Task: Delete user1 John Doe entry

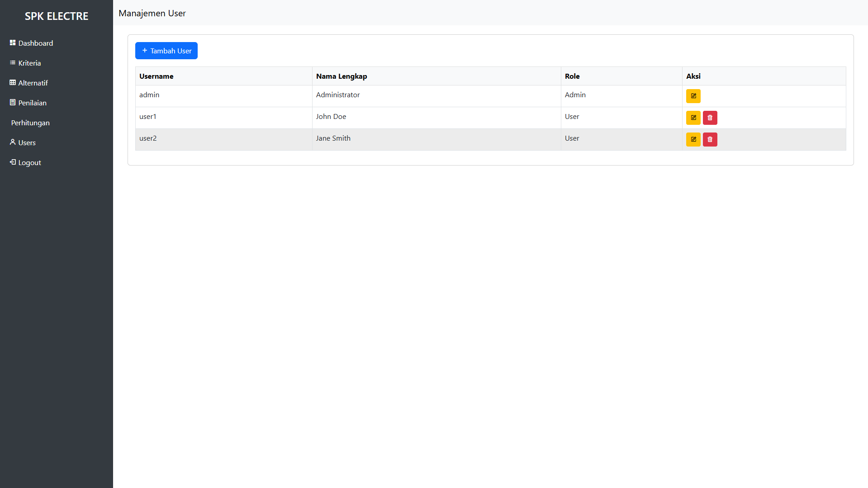Action: pyautogui.click(x=710, y=118)
